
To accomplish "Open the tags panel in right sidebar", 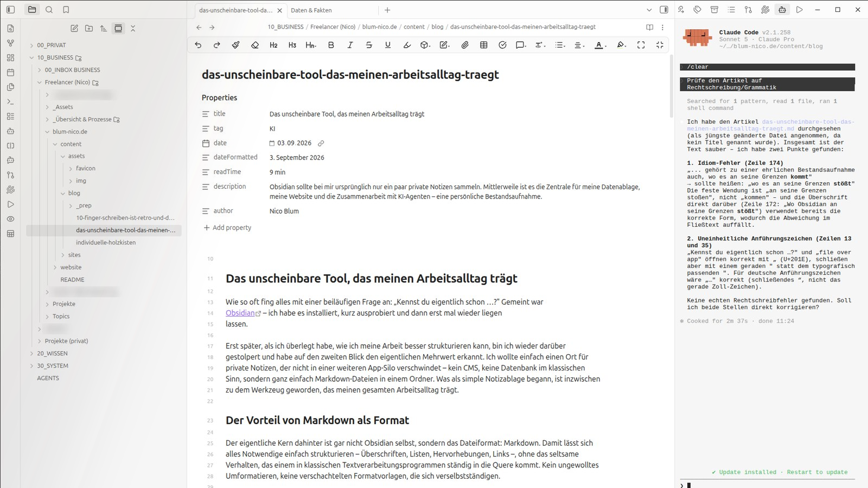I will (x=698, y=10).
